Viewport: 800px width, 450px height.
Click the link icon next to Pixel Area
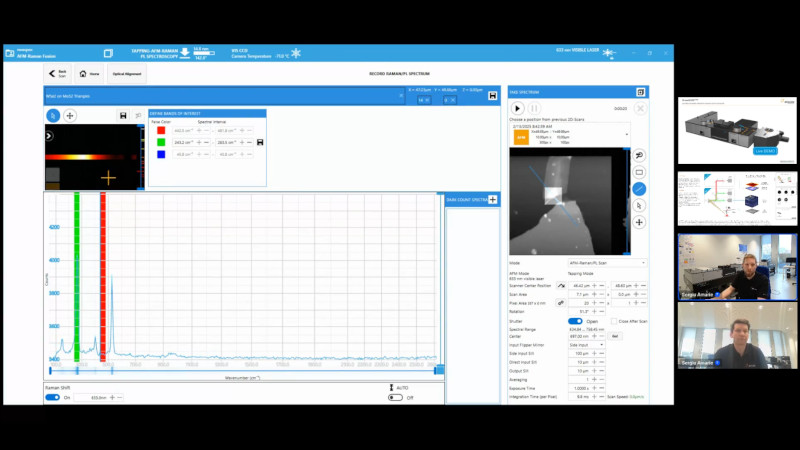(561, 302)
